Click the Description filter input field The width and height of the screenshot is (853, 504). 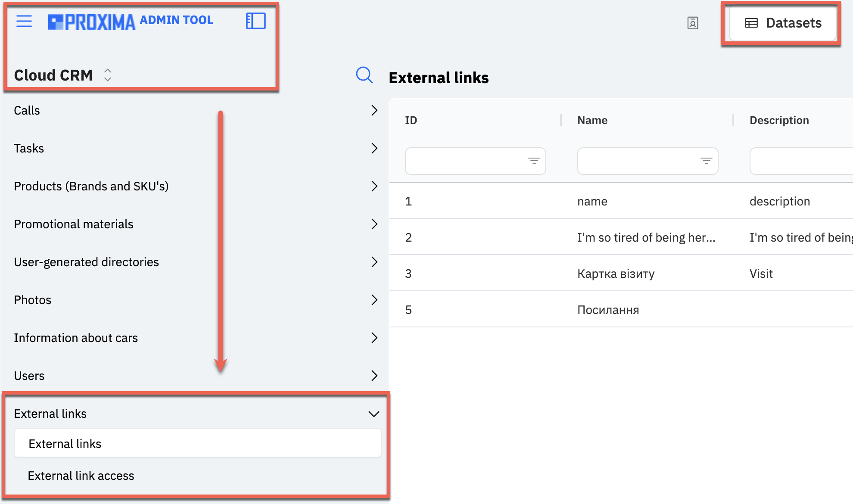click(x=801, y=161)
